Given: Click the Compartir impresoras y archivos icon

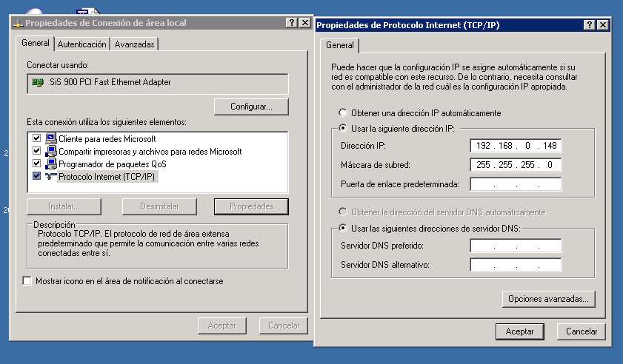Looking at the screenshot, I should point(51,151).
